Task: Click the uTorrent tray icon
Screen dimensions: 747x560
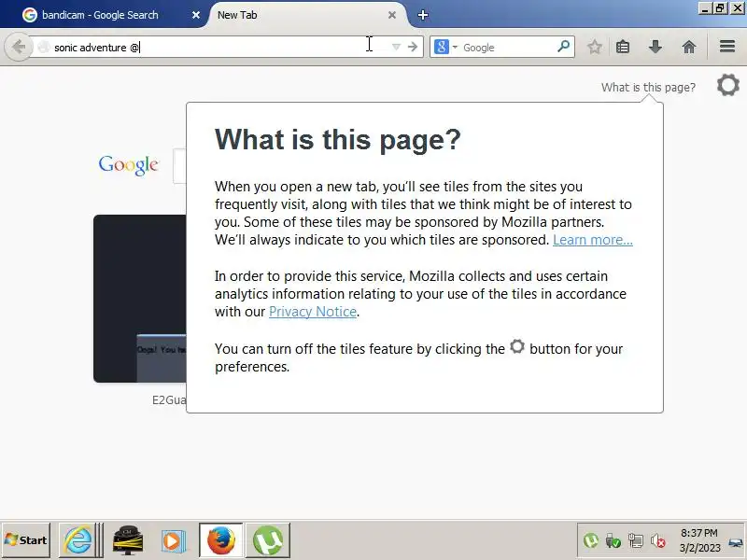Action: [x=591, y=540]
